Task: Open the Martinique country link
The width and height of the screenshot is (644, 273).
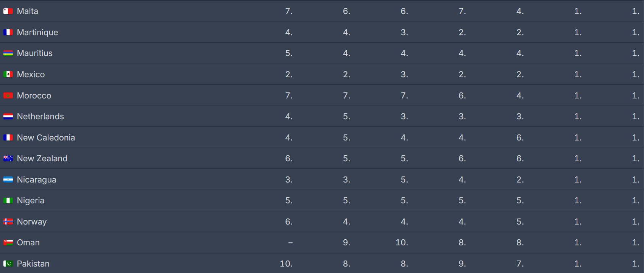Action: [x=37, y=33]
